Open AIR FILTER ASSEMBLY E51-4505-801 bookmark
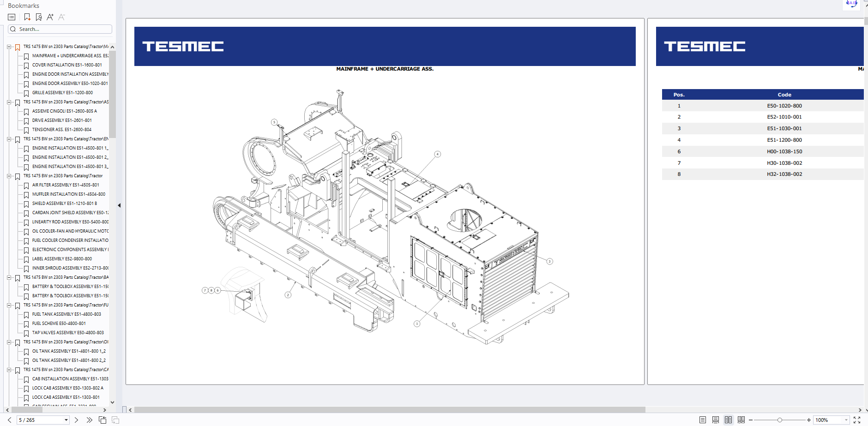The image size is (868, 426). [66, 185]
